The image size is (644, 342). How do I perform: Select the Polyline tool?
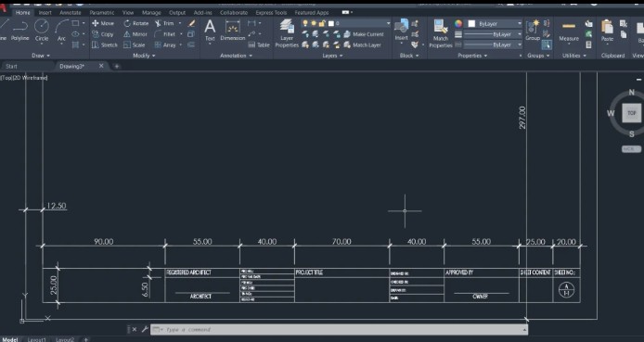pos(19,31)
